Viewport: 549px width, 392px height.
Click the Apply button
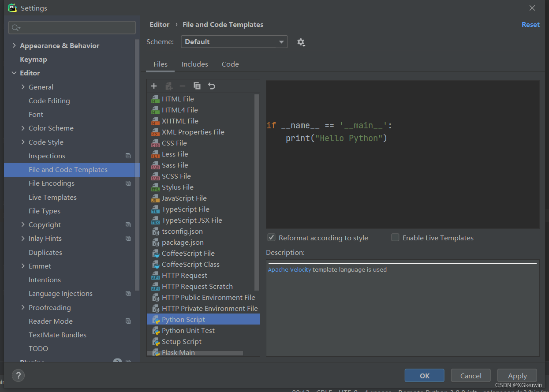point(517,376)
